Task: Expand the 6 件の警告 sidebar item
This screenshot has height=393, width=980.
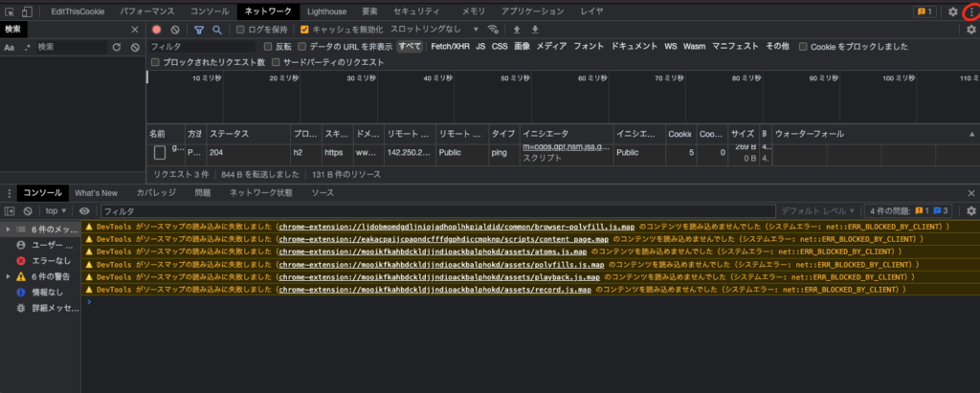Action: pyautogui.click(x=9, y=276)
